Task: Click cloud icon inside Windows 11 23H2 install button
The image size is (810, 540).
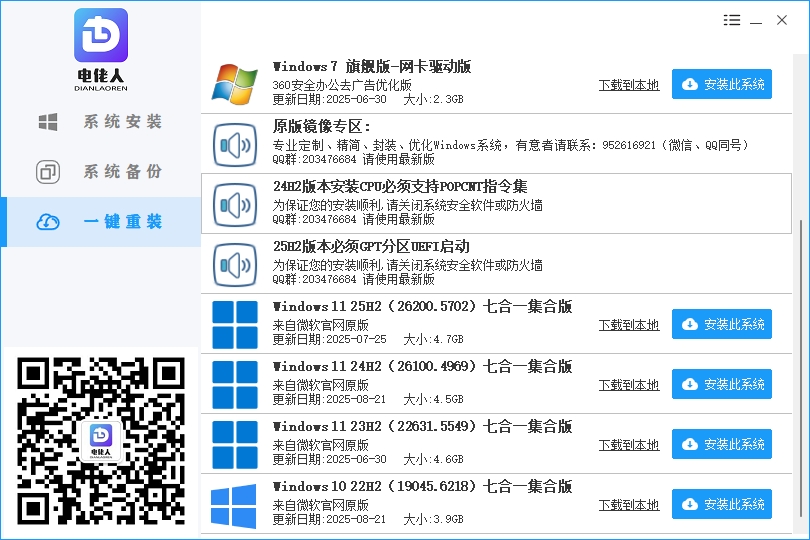Action: click(x=690, y=444)
